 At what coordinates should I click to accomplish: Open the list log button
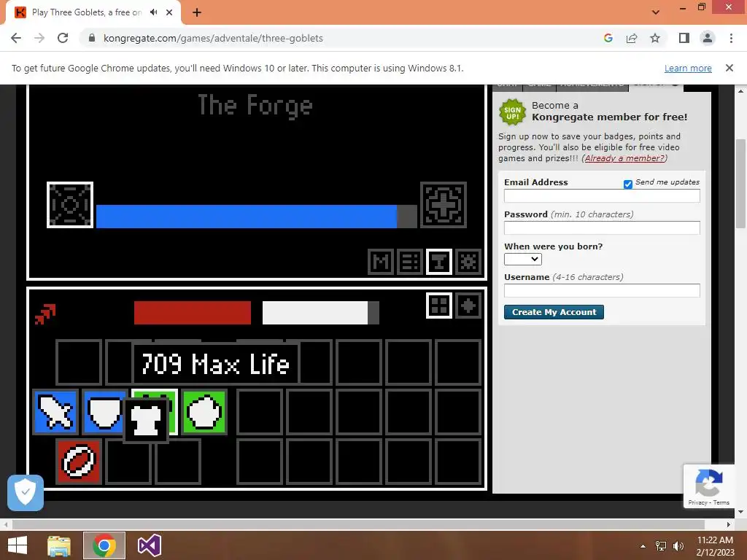tap(410, 262)
